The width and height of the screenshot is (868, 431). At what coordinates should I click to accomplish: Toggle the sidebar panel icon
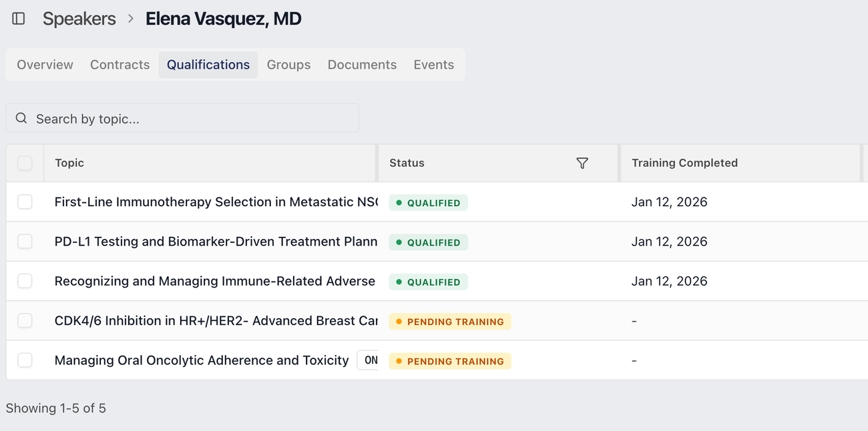tap(19, 19)
